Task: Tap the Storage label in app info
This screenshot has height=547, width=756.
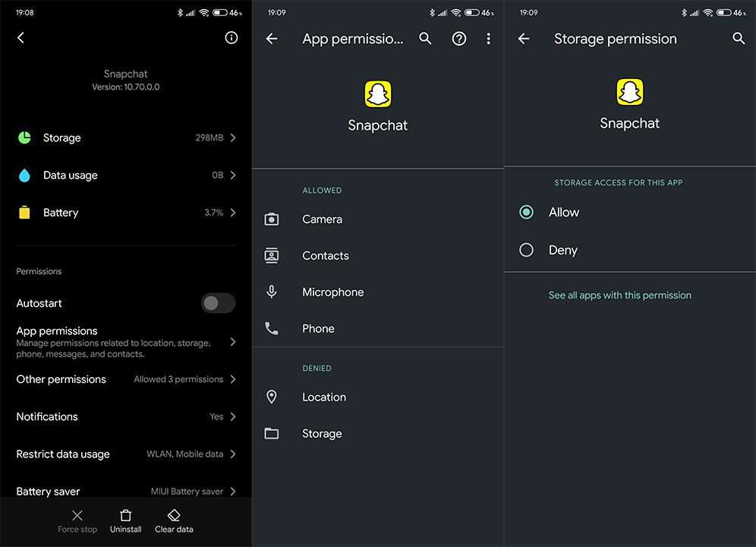Action: [x=62, y=138]
